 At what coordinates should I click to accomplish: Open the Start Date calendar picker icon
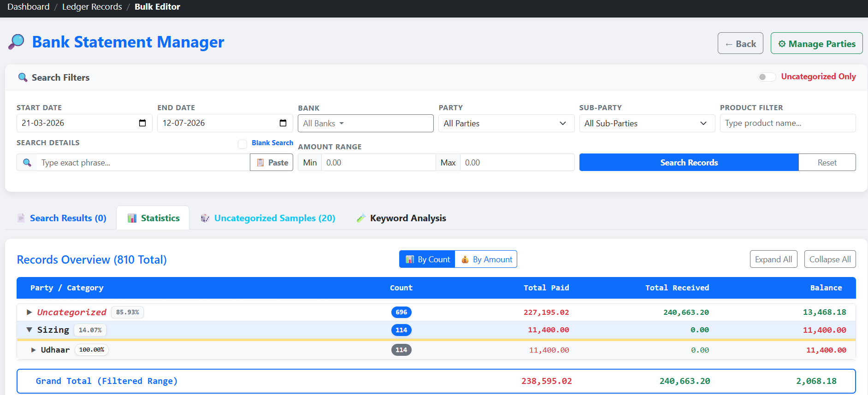click(x=142, y=123)
